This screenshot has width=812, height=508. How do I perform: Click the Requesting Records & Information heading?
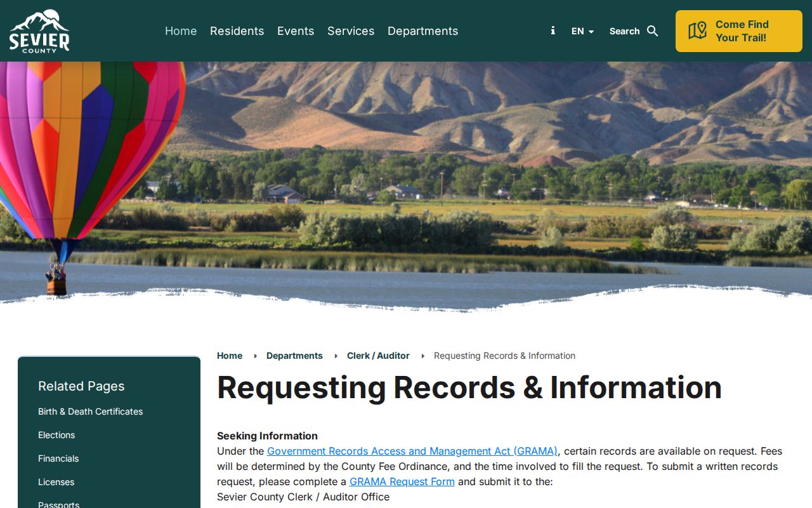(469, 387)
